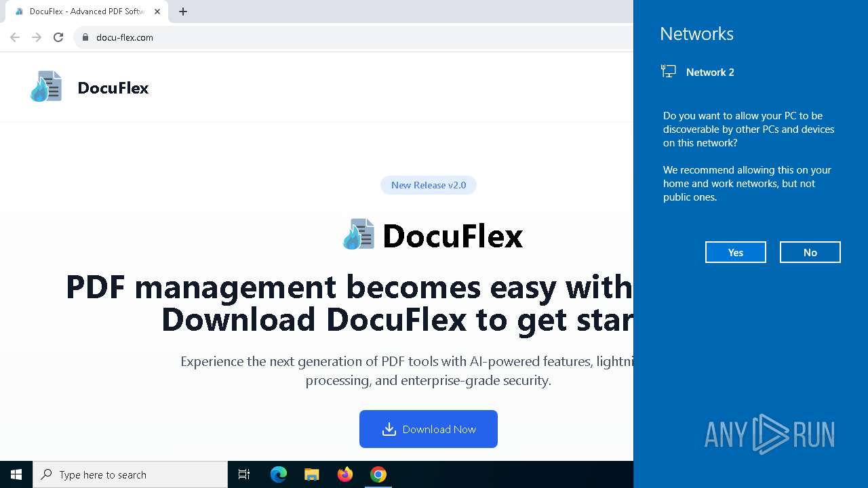Screen dimensions: 868x488
Task: Click the Yes button in Networks panel
Action: pyautogui.click(x=736, y=252)
